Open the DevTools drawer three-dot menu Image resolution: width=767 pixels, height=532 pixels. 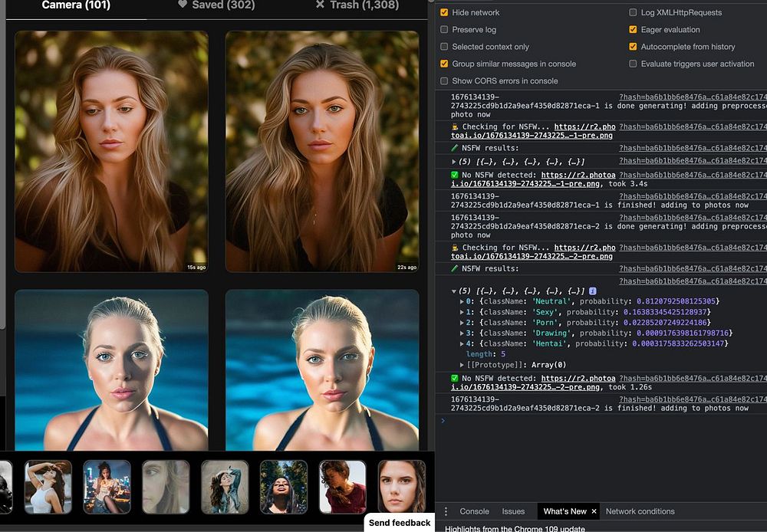tap(446, 512)
